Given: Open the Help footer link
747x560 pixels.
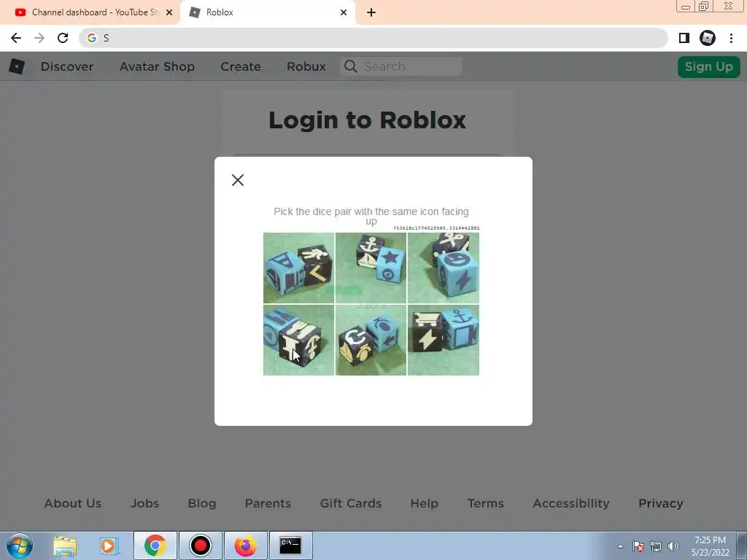Looking at the screenshot, I should 424,503.
